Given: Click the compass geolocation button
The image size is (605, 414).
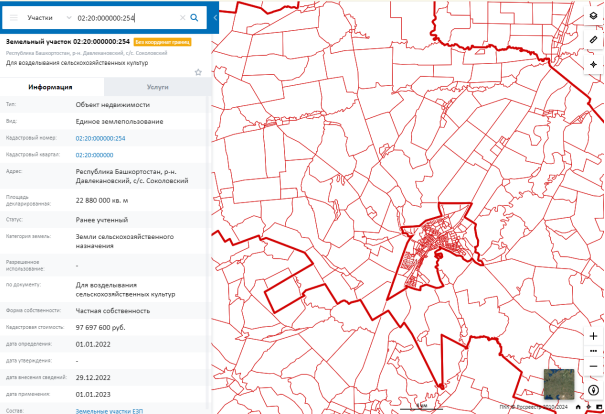Looking at the screenshot, I should pos(593,390).
